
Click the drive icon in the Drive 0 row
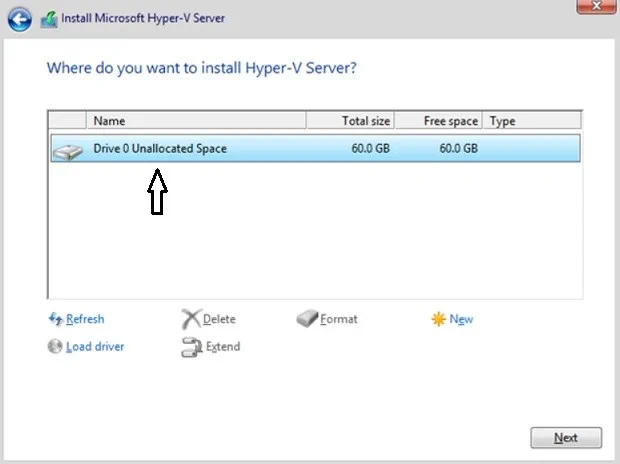click(68, 150)
